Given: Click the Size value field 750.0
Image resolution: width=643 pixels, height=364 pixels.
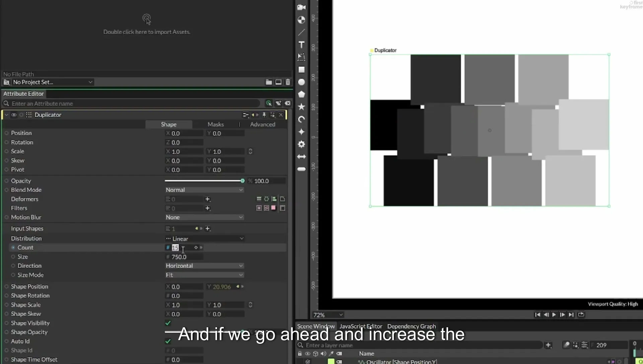Looking at the screenshot, I should tap(185, 257).
